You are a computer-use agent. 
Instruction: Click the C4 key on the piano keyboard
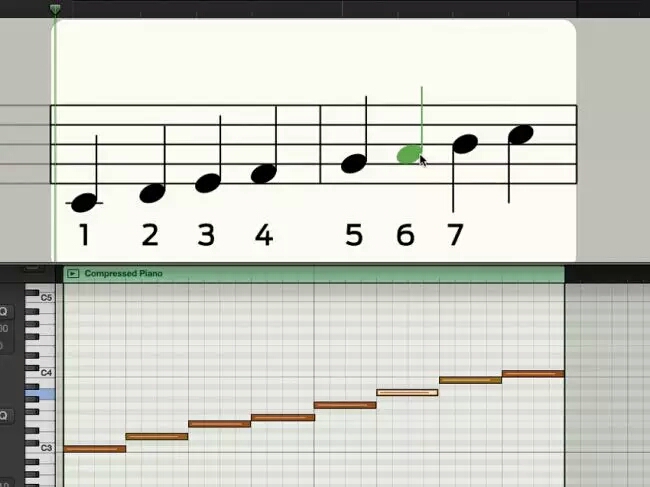coord(40,373)
